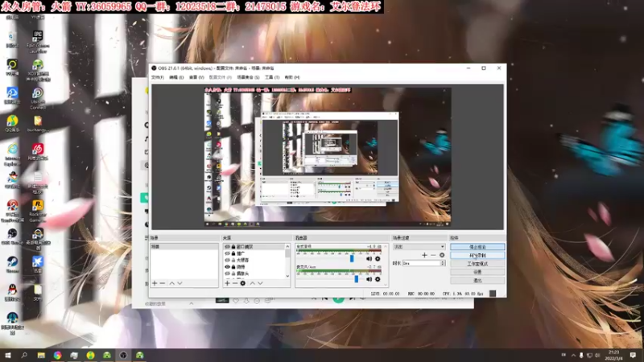Open File Explorer from the taskbar
The height and width of the screenshot is (362, 644).
41,355
